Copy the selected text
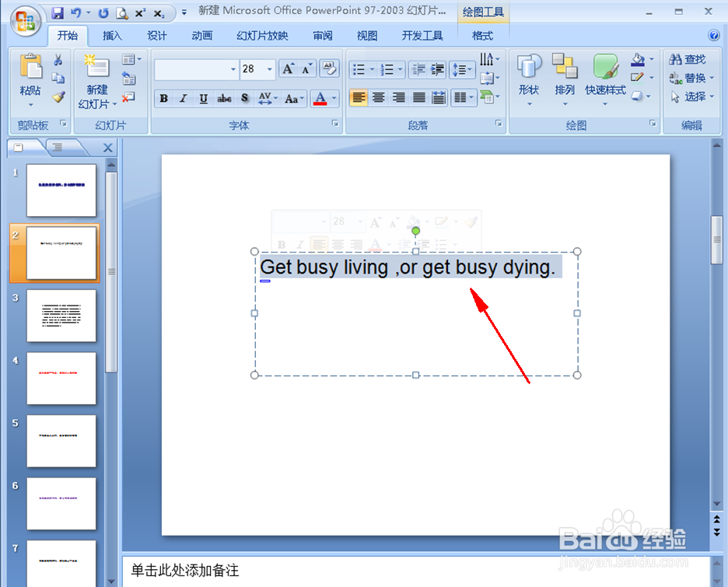Screen dimensions: 728x587 click(x=58, y=78)
